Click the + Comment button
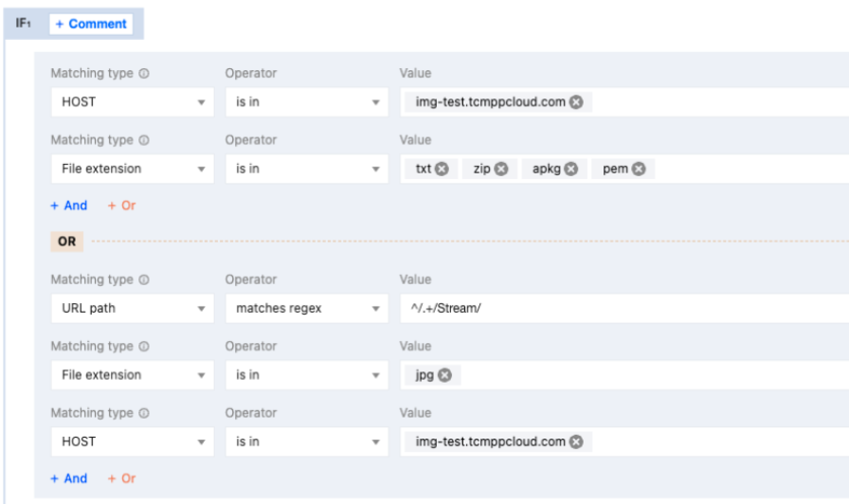 (91, 24)
